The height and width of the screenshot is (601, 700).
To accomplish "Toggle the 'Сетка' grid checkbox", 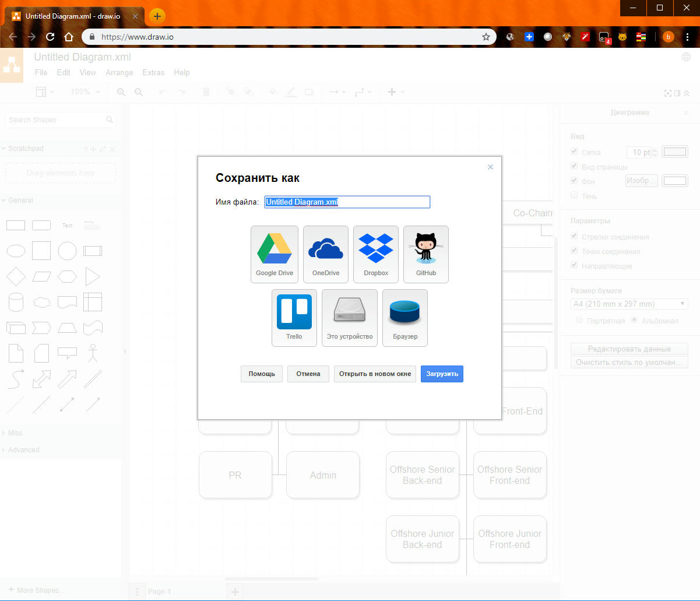I will [574, 152].
